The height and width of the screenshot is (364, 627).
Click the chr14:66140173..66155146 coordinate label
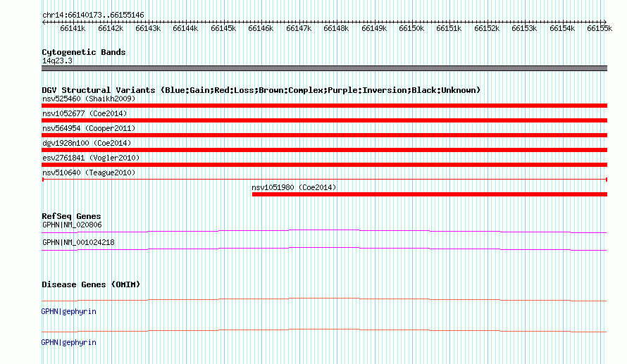93,15
